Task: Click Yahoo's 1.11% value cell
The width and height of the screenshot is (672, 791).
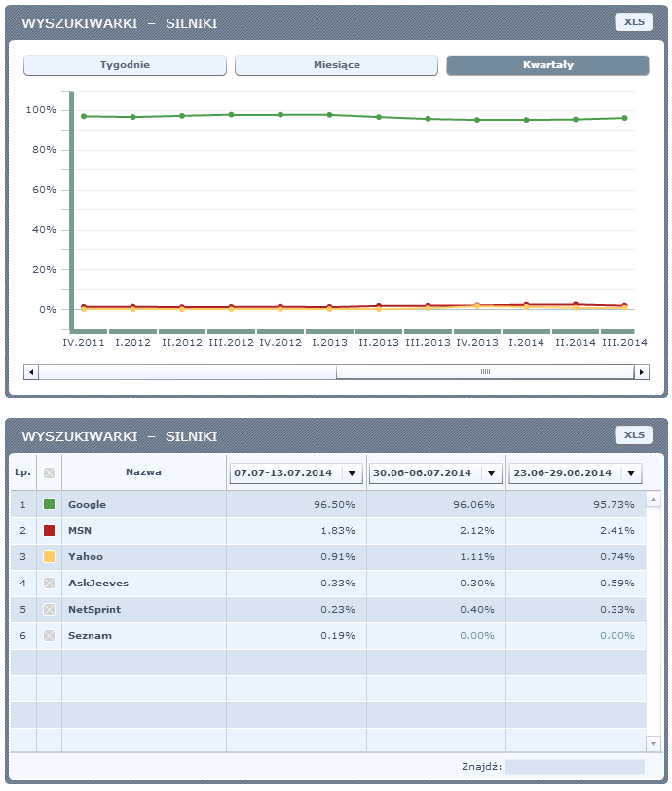Action: pyautogui.click(x=436, y=556)
